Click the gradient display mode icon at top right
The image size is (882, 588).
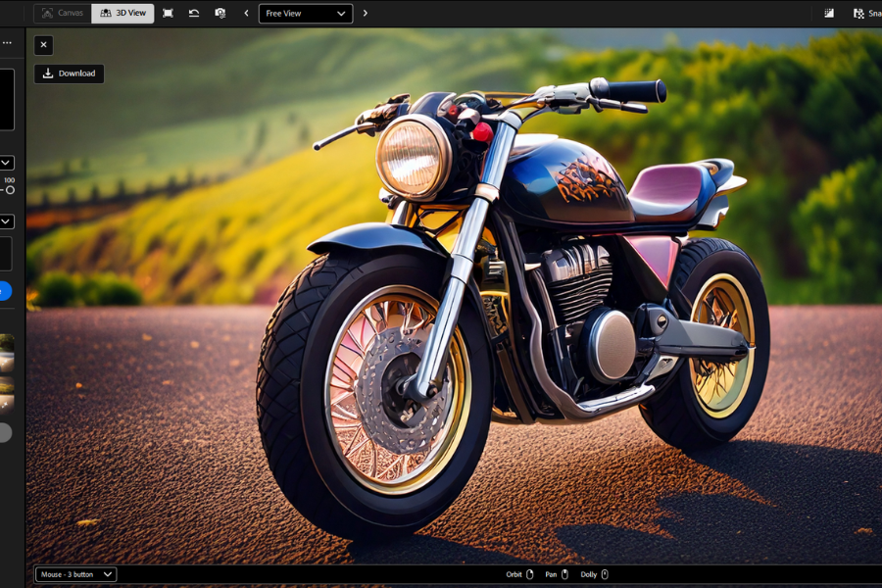coord(829,13)
